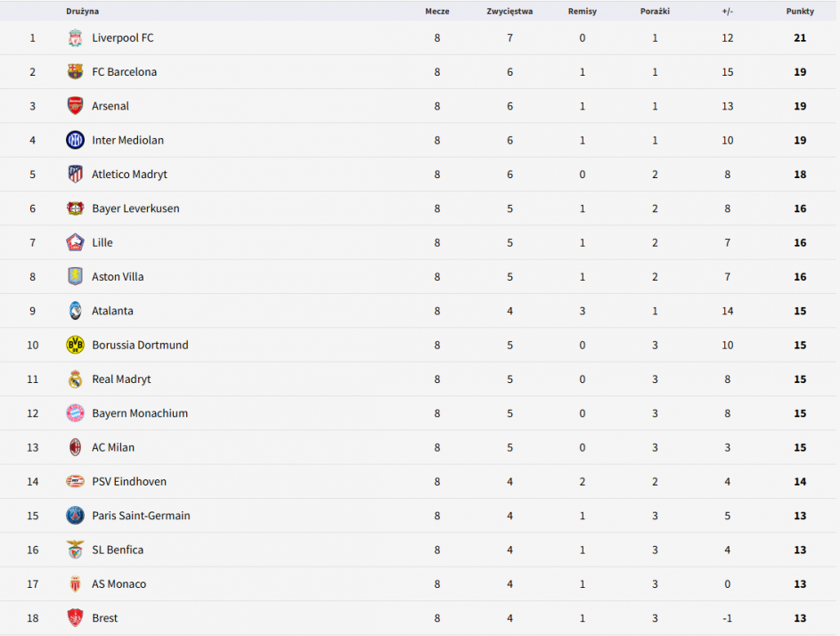Viewport: 840px width, 636px height.
Task: Click the PSV Eindhoven crest icon
Action: [76, 482]
